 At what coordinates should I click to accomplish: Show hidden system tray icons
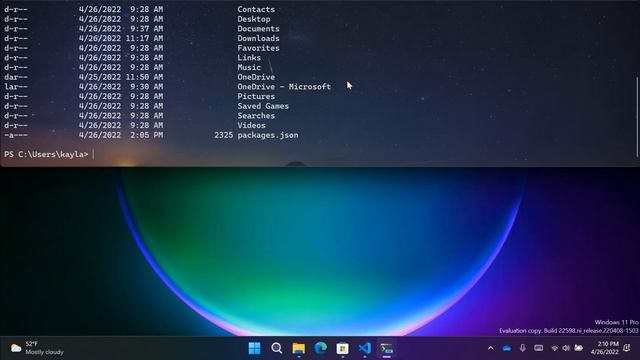pos(491,348)
